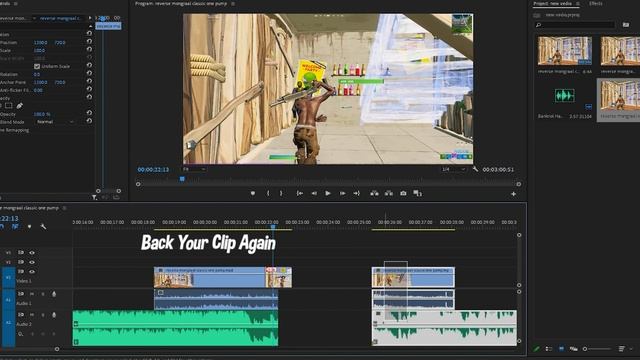Open playback resolution 1/4 dropdown
The height and width of the screenshot is (360, 640).
point(453,169)
